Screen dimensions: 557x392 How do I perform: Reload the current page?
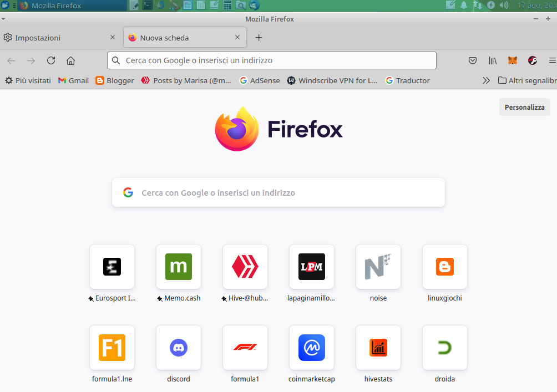click(x=51, y=60)
